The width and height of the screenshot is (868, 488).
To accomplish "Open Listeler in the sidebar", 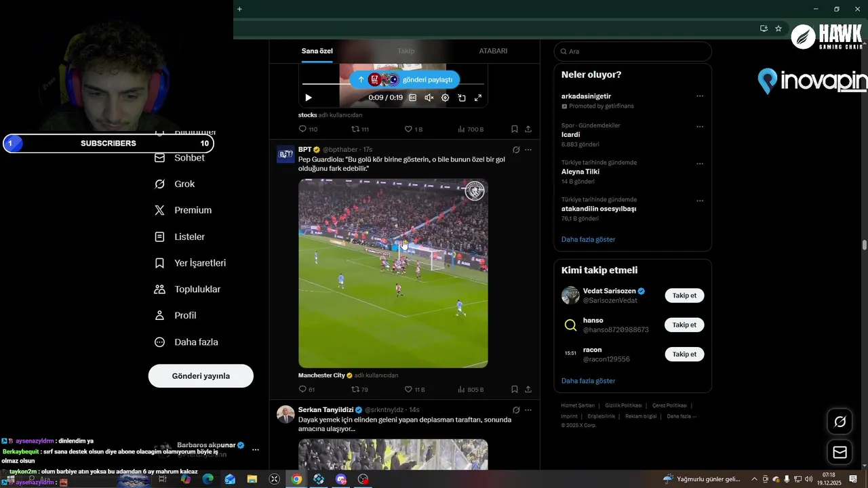I will tap(180, 237).
